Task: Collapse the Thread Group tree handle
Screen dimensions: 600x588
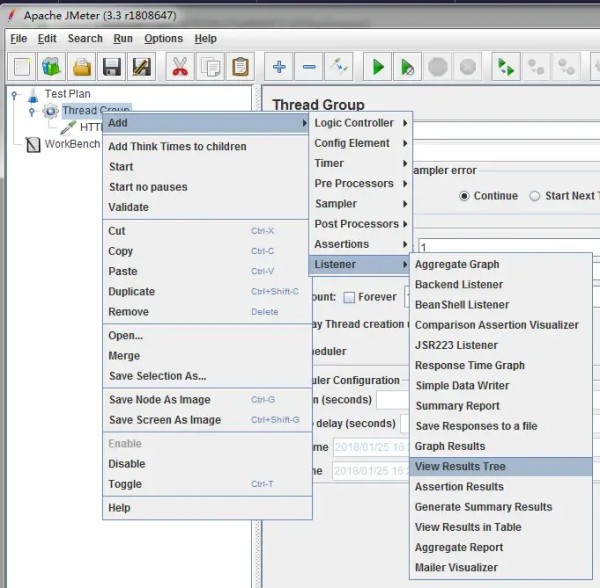Action: [32, 111]
